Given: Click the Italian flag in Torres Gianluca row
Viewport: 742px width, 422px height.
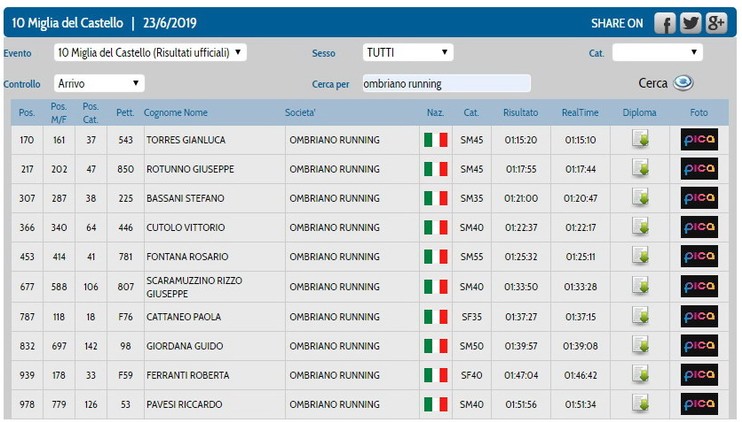Looking at the screenshot, I should (435, 140).
